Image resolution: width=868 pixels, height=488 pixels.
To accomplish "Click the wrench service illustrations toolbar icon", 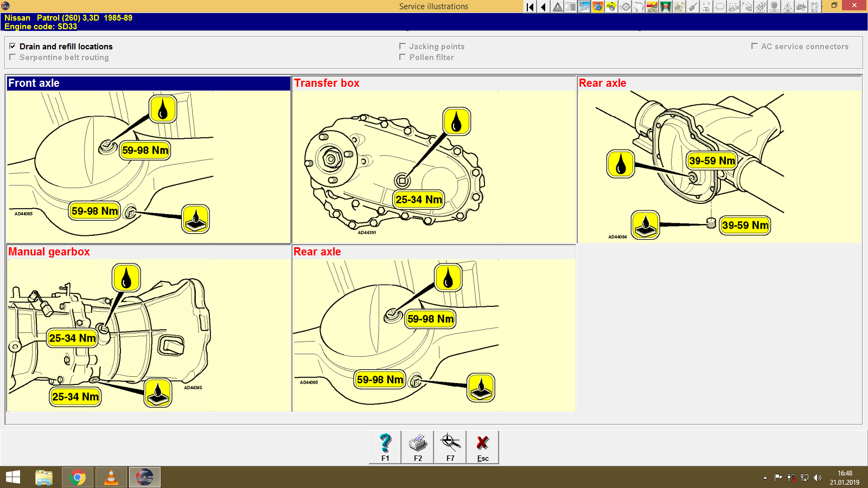I will 584,7.
